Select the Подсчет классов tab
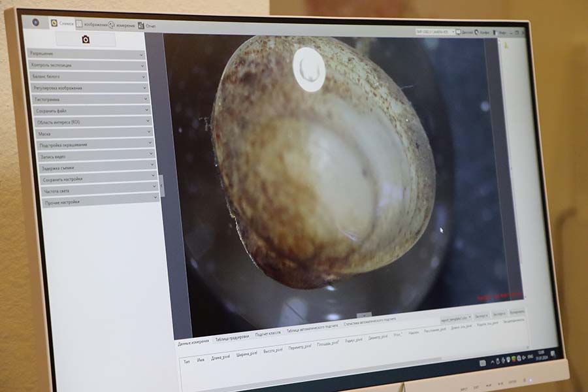 coord(268,333)
